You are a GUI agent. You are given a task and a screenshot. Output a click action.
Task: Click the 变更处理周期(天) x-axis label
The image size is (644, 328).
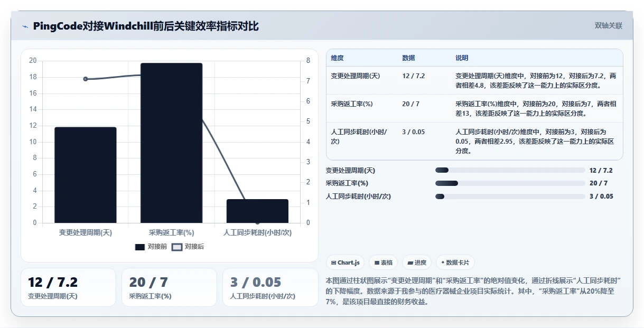86,232
